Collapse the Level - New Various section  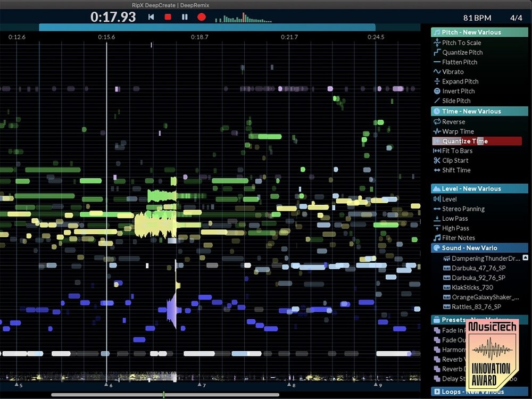point(479,188)
